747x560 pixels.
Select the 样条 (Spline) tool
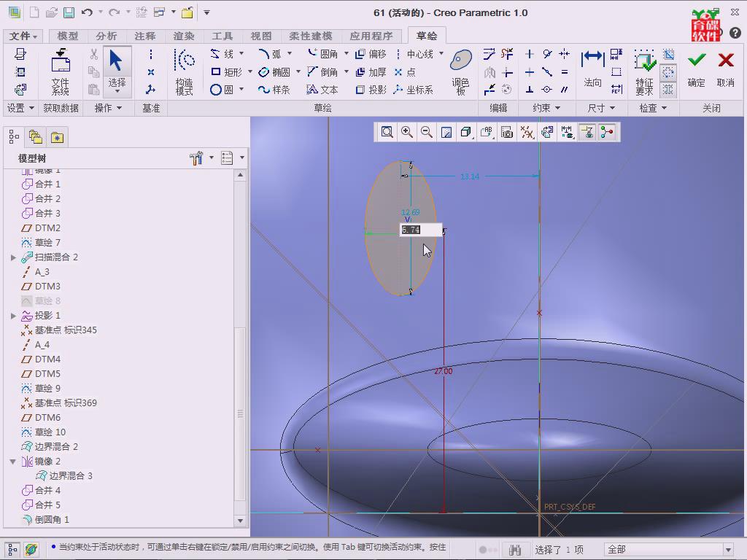pos(274,90)
